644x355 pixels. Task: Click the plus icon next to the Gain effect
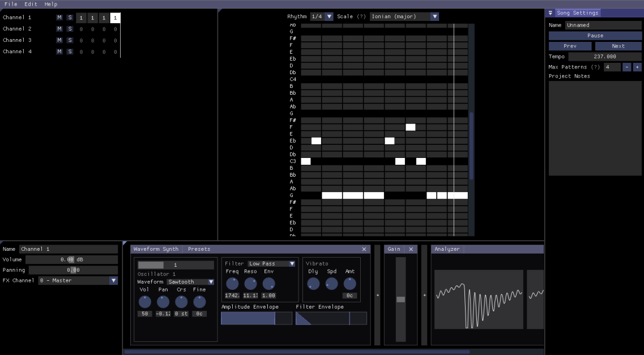click(424, 295)
